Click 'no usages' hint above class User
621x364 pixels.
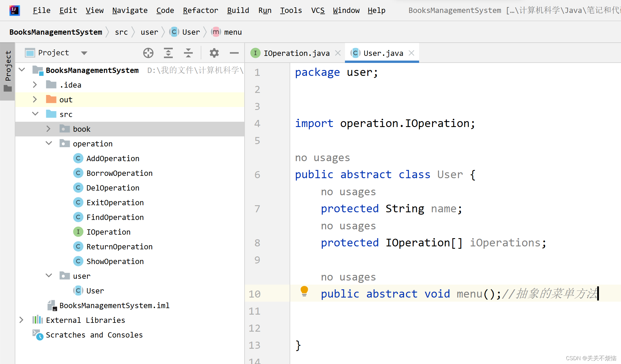tap(322, 158)
